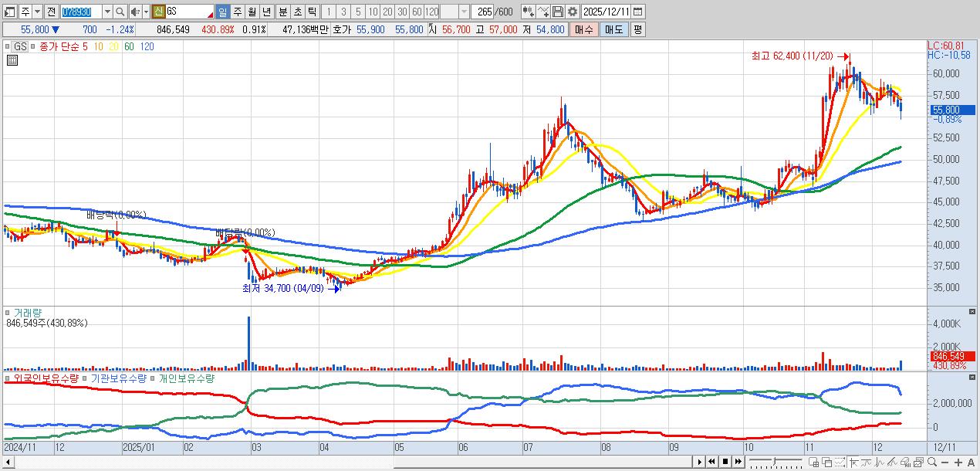Click the price wave line icon
Image resolution: width=980 pixels, height=471 pixels.
point(880,462)
